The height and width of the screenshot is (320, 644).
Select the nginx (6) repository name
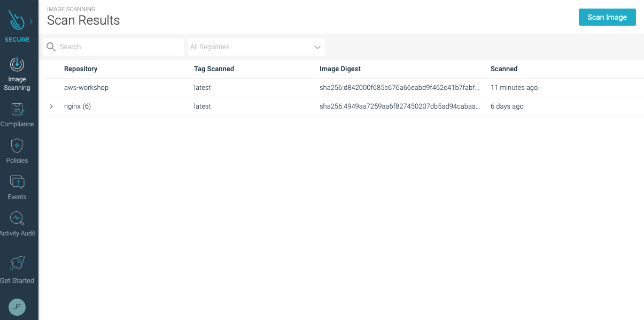77,106
